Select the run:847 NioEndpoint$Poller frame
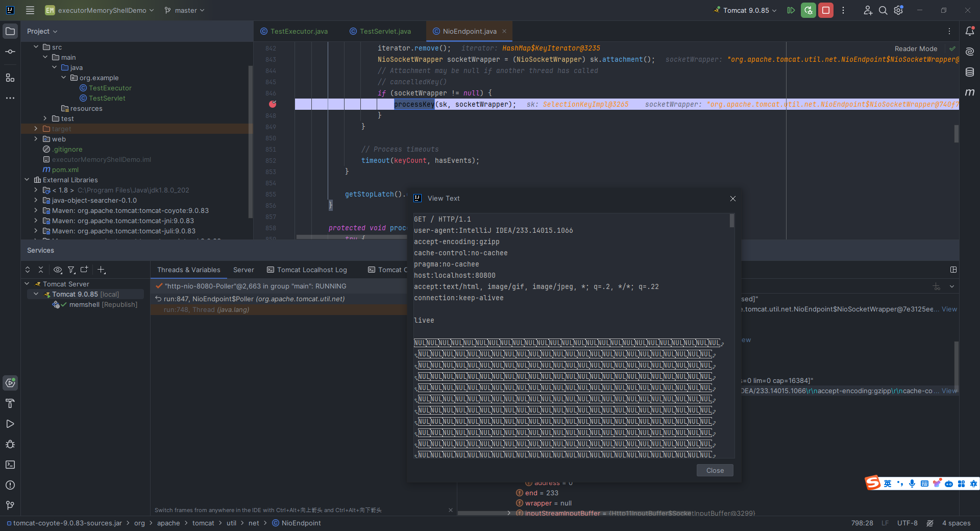Image resolution: width=980 pixels, height=531 pixels. 279,299
